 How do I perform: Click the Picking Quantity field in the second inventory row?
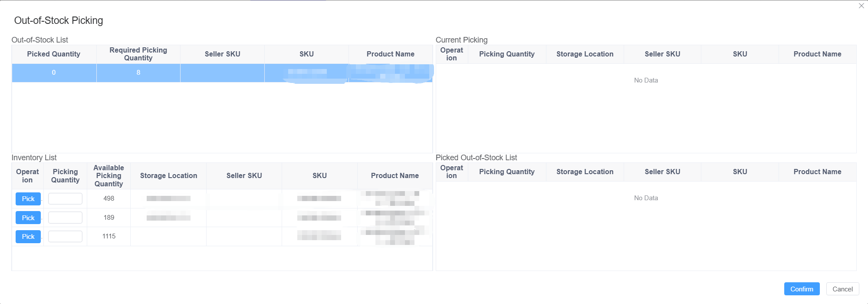click(65, 218)
